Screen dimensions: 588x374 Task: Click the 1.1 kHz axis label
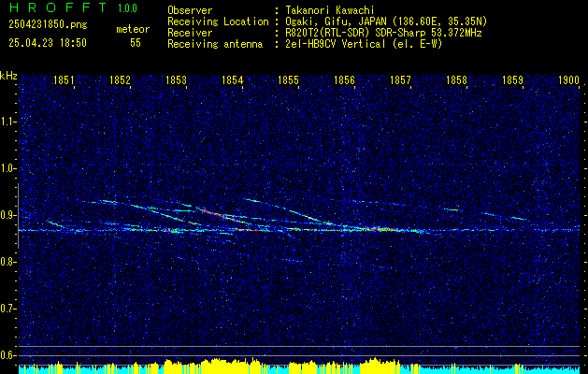8,122
